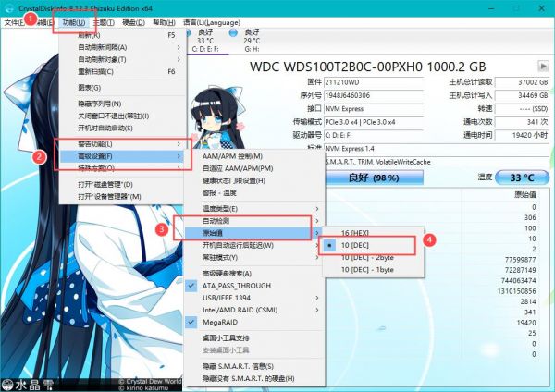Click the 33 °C temperature button
The width and height of the screenshot is (555, 392).
click(522, 178)
